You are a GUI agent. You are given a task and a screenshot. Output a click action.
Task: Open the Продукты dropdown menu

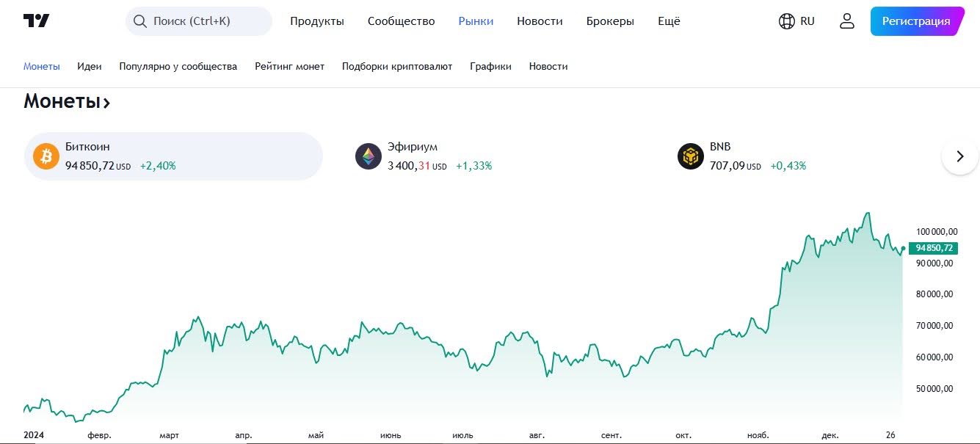pos(317,21)
